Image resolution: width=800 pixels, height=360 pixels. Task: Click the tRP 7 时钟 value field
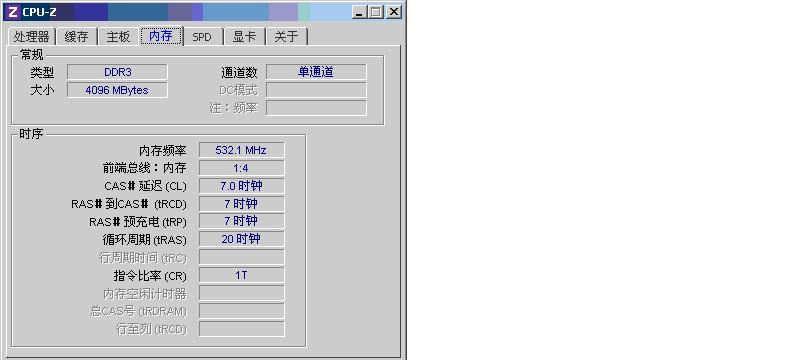click(x=241, y=221)
